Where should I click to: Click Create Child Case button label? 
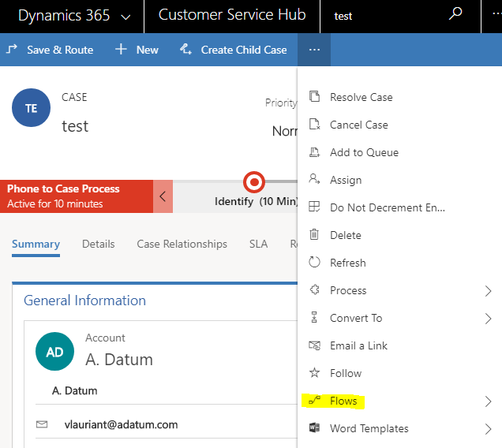click(x=244, y=50)
